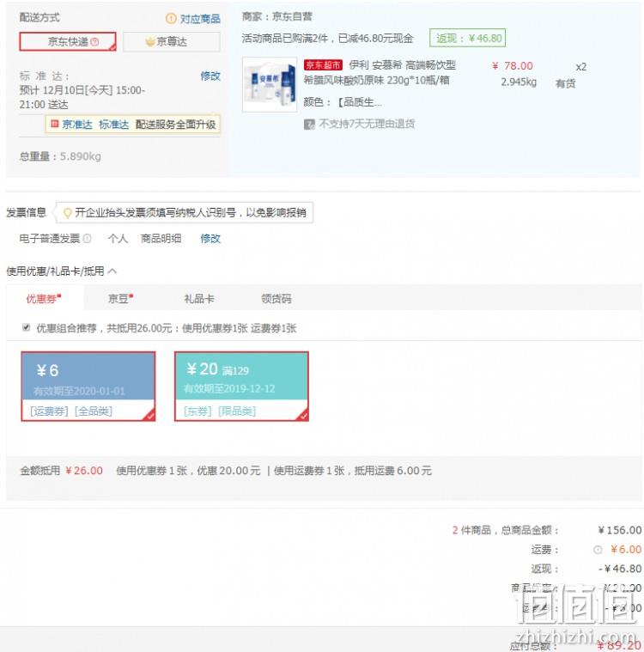Open product title 伊利 安慕希 高端畅饮型

point(403,65)
